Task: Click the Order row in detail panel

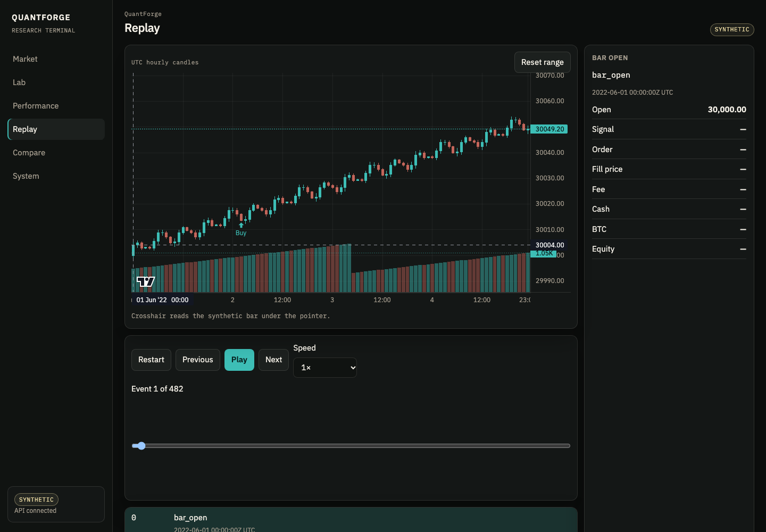Action: coord(669,149)
